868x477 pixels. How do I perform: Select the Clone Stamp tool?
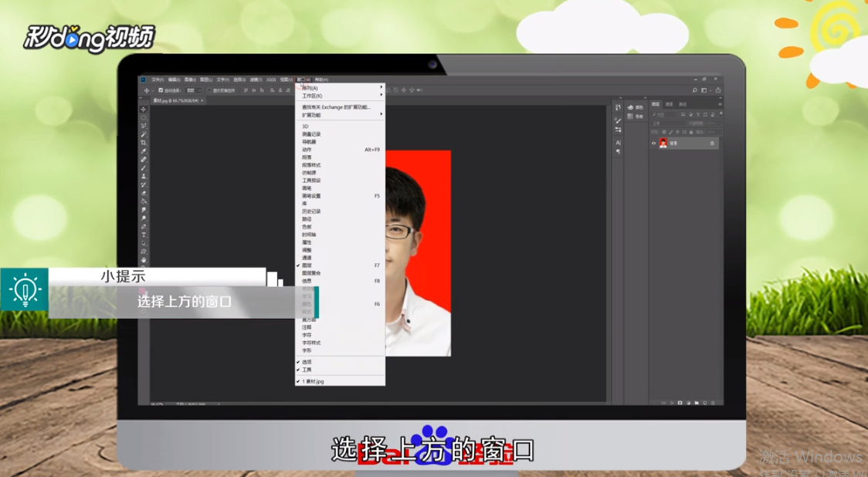144,176
